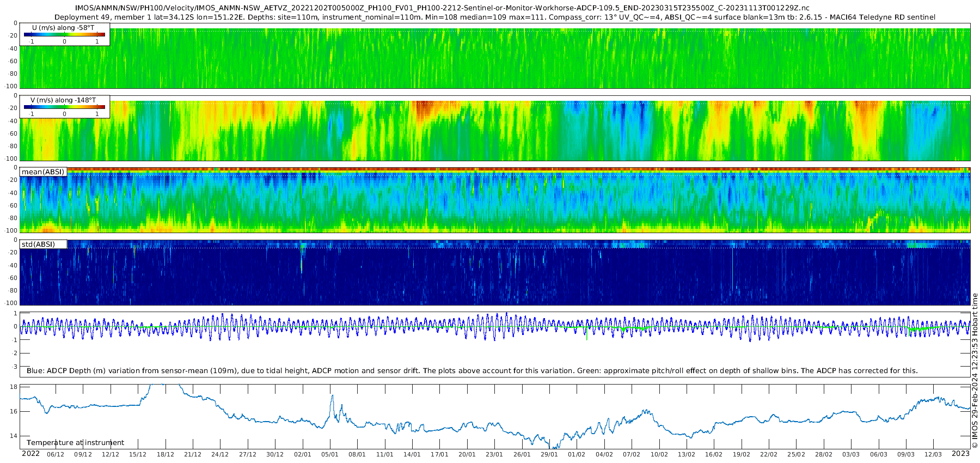The height and width of the screenshot is (463, 980).
Task: Select the mean(ABSI) panel label
Action: tap(43, 172)
